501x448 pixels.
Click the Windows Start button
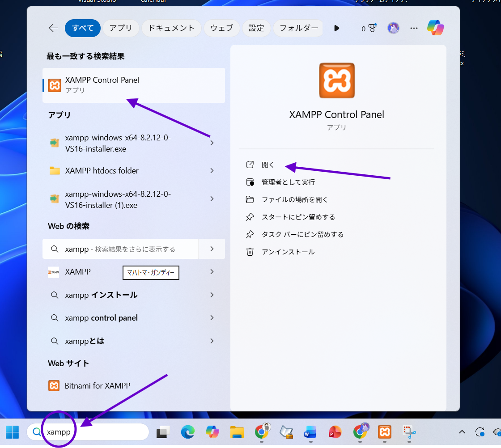12,432
